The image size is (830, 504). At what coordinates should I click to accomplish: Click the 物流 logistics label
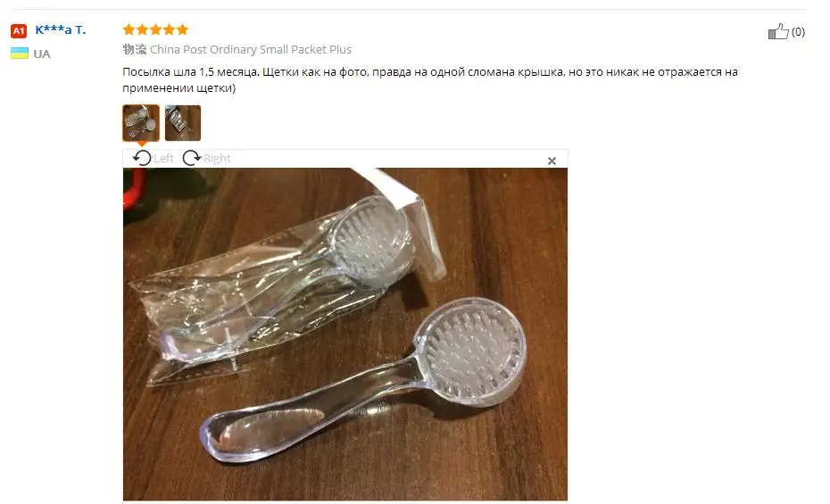(x=135, y=49)
